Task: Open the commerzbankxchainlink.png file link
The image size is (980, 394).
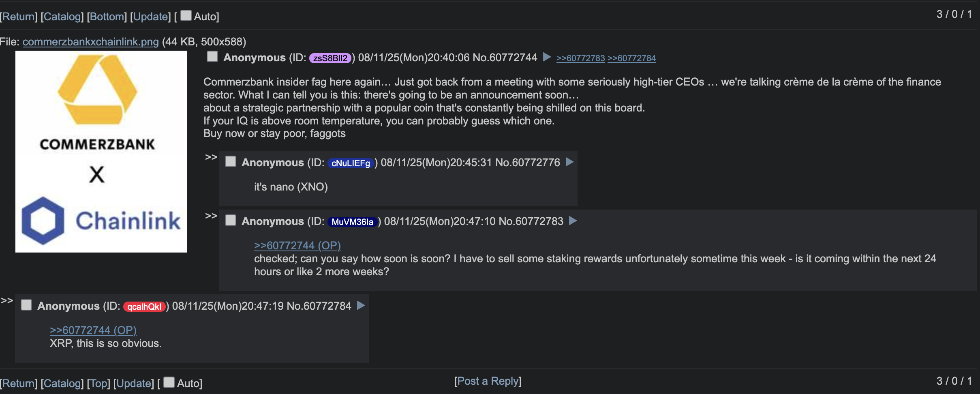Action: pos(91,42)
